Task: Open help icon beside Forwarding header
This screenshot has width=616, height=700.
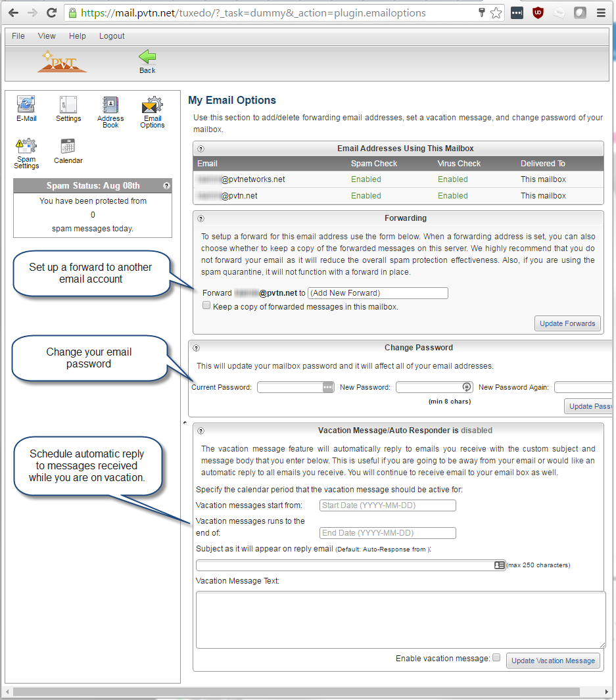Action: pyautogui.click(x=201, y=218)
